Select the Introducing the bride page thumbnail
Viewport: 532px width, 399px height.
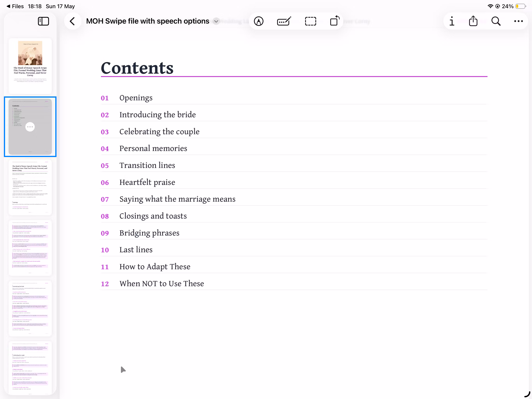click(x=30, y=308)
